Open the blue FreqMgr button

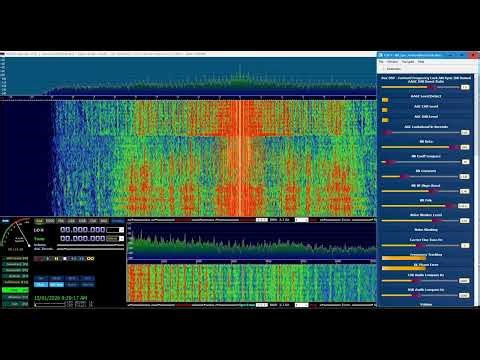117,221
